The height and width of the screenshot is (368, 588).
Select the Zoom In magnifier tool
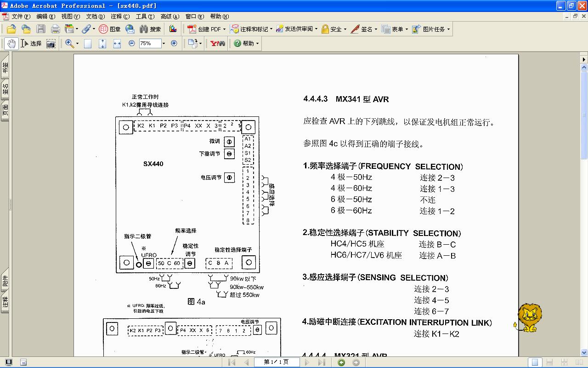click(69, 43)
